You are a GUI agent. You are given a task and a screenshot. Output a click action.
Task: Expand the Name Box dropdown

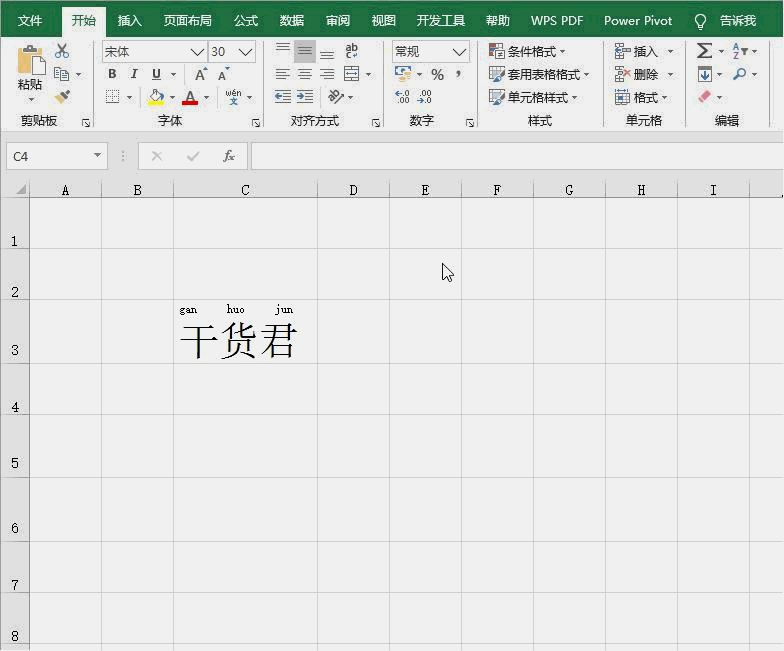98,156
